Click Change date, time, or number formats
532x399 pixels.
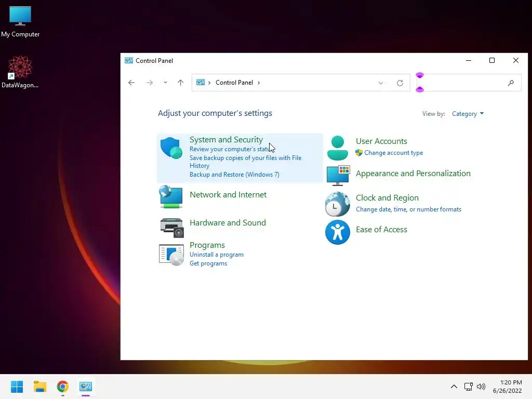tap(408, 209)
